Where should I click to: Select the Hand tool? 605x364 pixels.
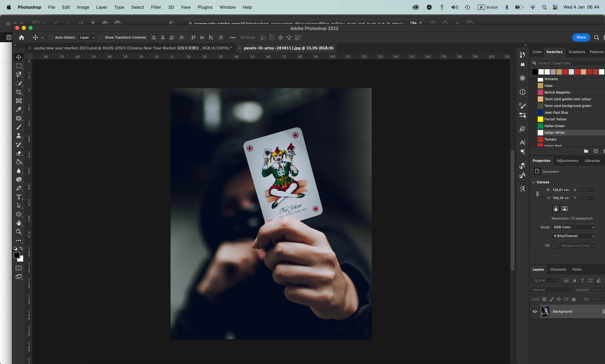point(19,223)
